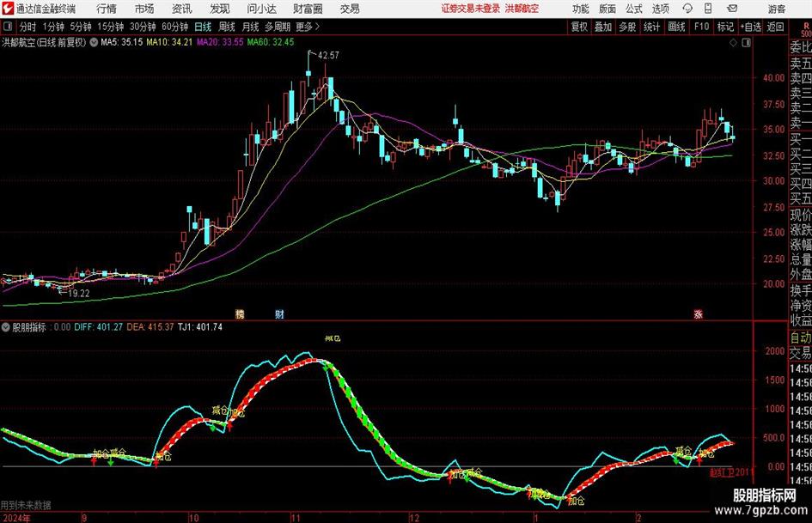Open the 市场 menu
Screen dimensions: 812x523
tap(144, 9)
